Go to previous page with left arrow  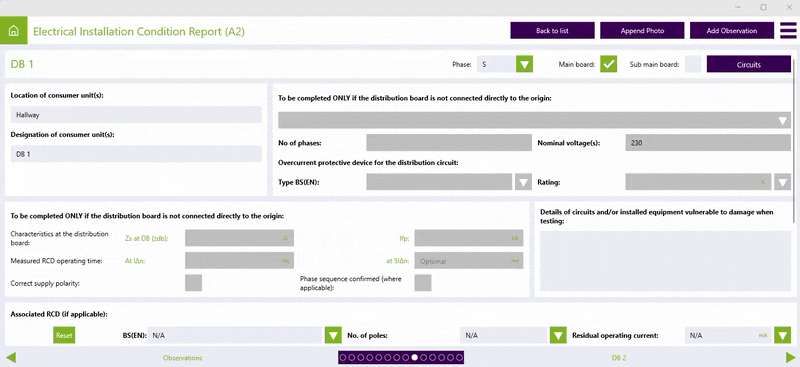point(11,357)
